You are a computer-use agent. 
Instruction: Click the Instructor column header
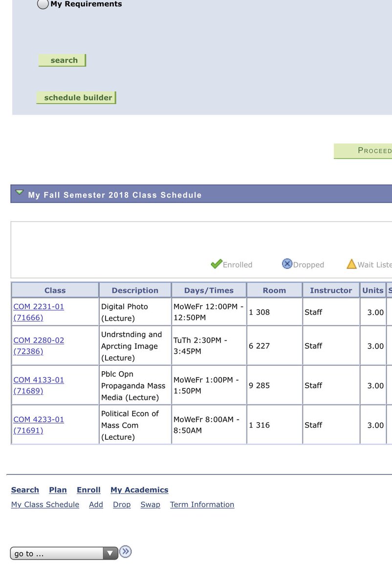coord(331,290)
